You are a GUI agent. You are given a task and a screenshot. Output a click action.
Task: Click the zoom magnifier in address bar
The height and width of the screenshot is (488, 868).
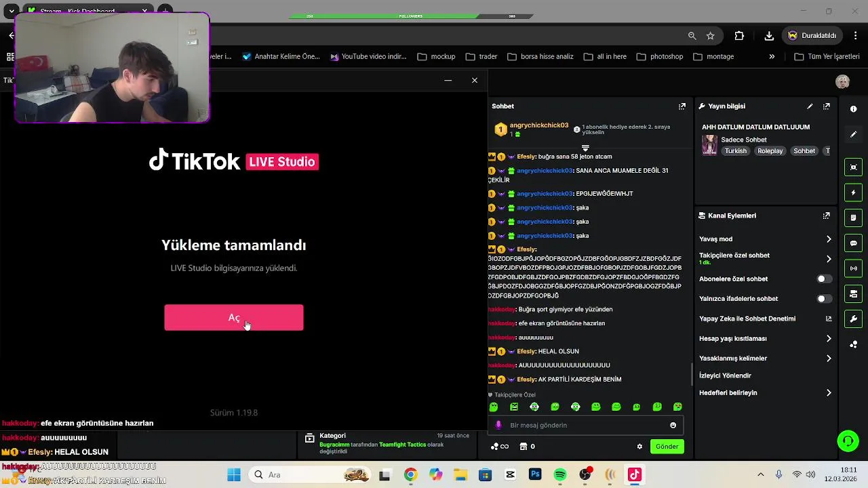[x=692, y=36]
